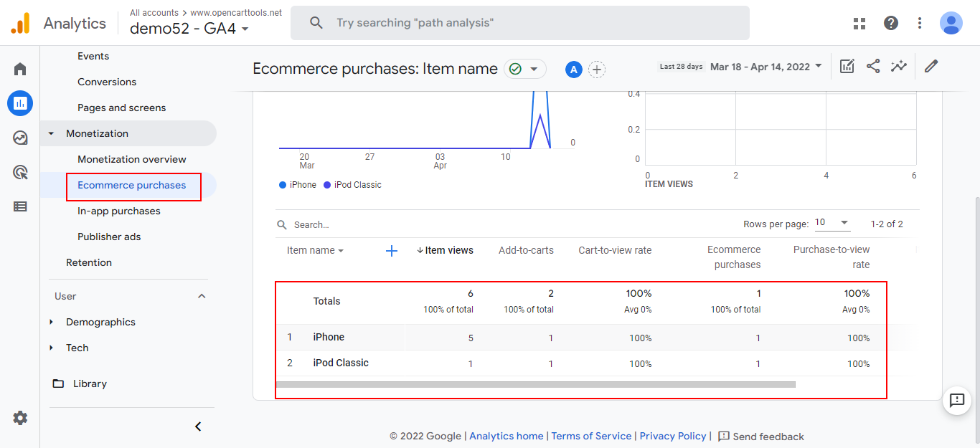The width and height of the screenshot is (980, 448).
Task: Open the Admin gear icon
Action: coord(20,418)
